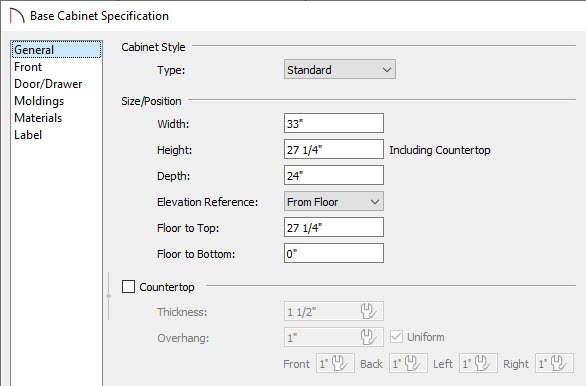Click the panel splitter handle beside Countertop

(x=108, y=296)
